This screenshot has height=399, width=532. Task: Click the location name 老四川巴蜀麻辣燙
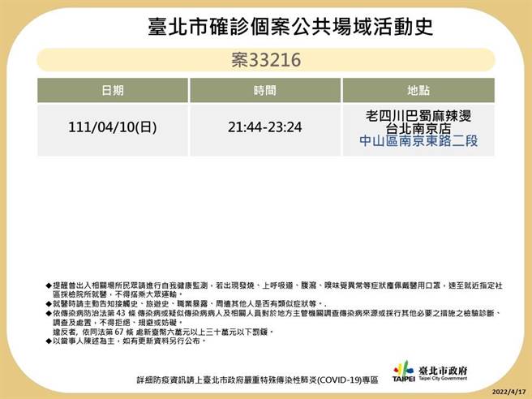click(x=418, y=116)
